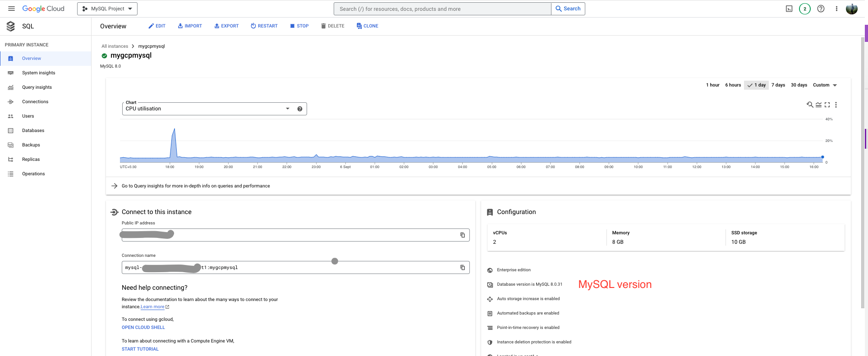
Task: Go to Query insights link below chart
Action: coord(196,186)
